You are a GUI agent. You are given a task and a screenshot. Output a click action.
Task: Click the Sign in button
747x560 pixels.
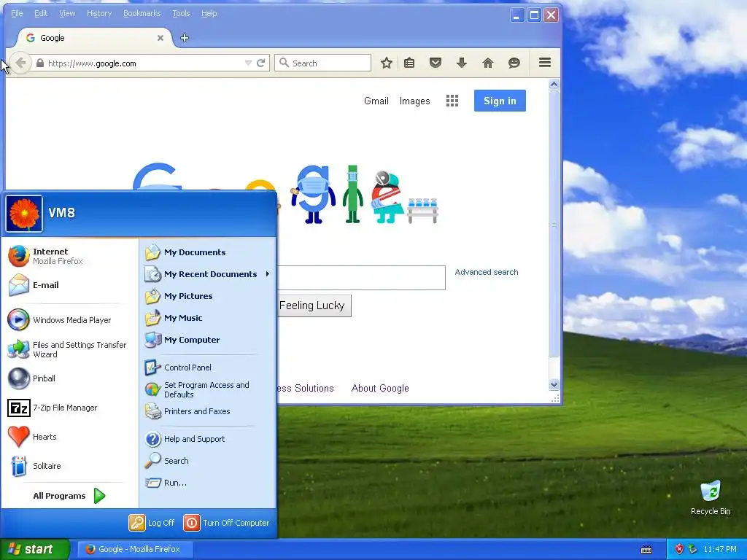click(x=500, y=101)
